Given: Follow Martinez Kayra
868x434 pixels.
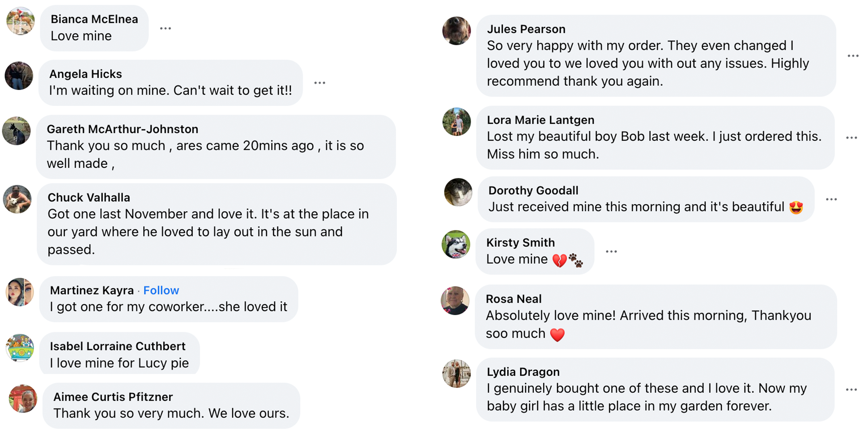Looking at the screenshot, I should click(x=161, y=290).
